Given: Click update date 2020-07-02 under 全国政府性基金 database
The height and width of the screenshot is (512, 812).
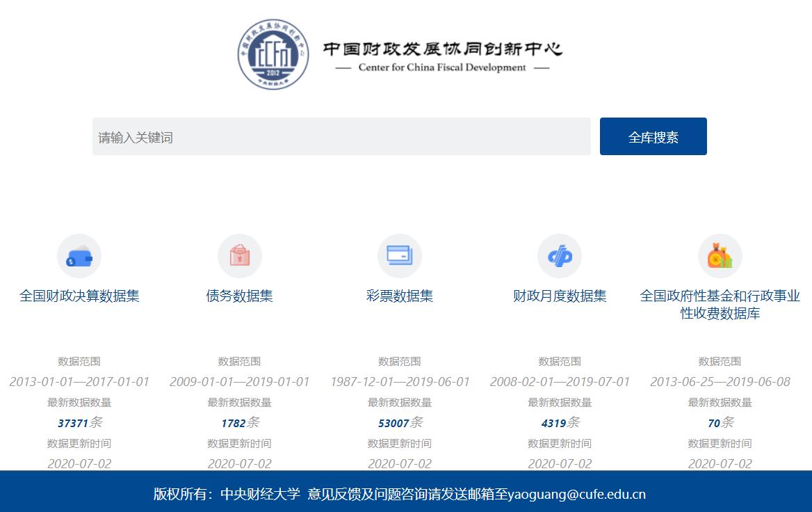Looking at the screenshot, I should (720, 464).
